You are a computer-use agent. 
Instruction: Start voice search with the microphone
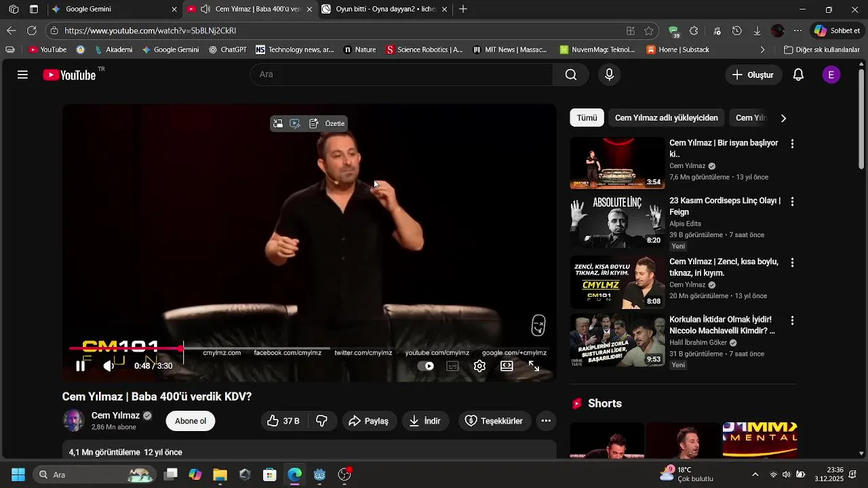pyautogui.click(x=609, y=75)
